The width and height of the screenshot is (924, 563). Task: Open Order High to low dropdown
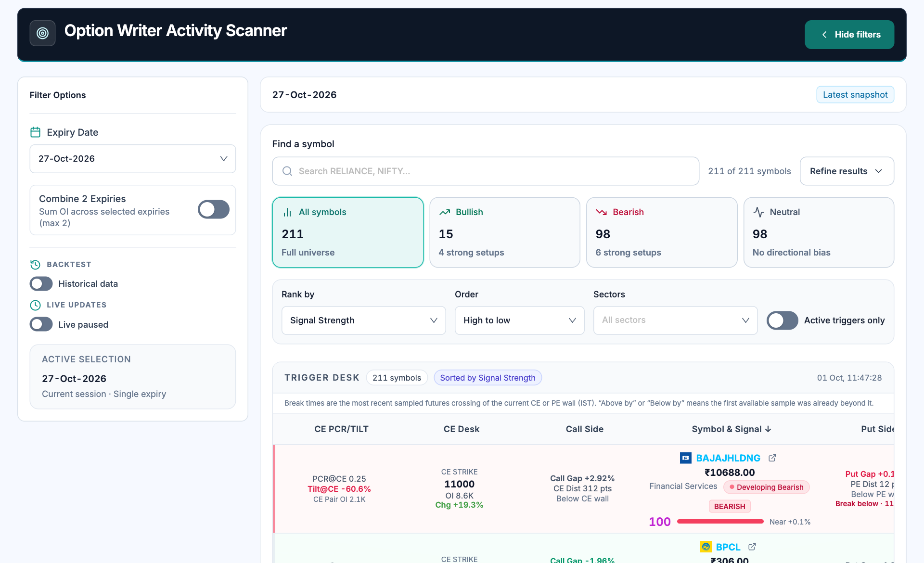[520, 320]
